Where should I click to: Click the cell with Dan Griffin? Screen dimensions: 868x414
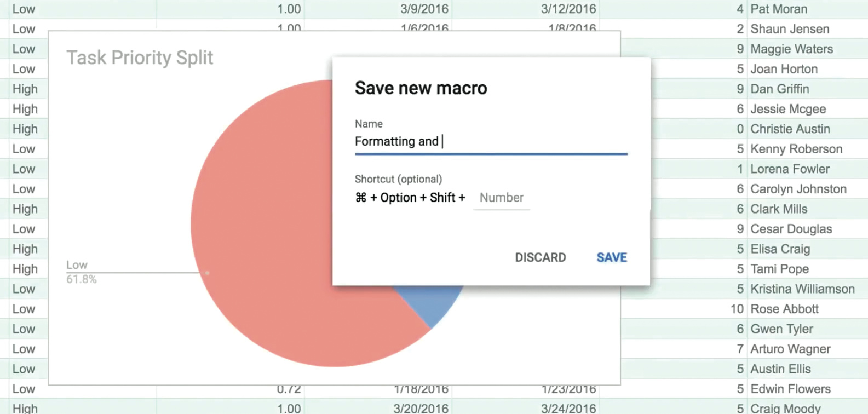(x=779, y=89)
